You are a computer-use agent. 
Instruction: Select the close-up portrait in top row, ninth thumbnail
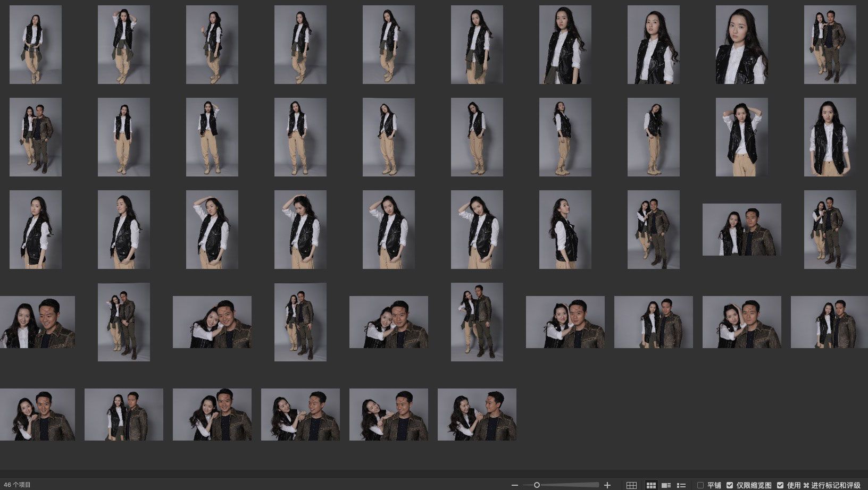tap(741, 45)
